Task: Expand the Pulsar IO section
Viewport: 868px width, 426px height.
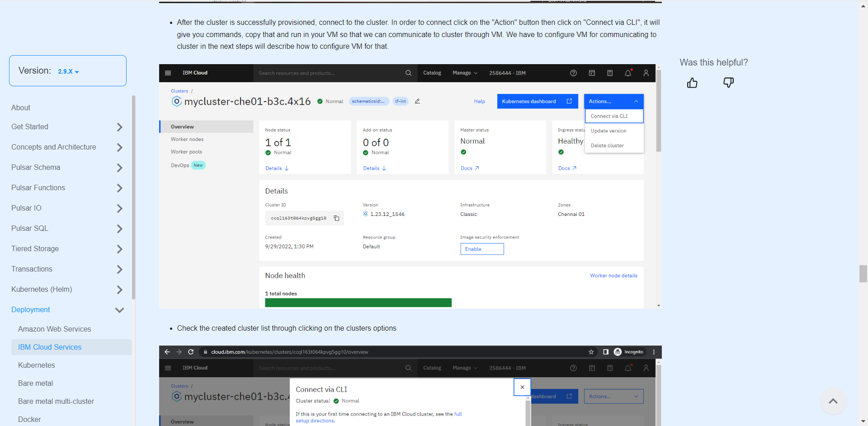Action: tap(119, 208)
